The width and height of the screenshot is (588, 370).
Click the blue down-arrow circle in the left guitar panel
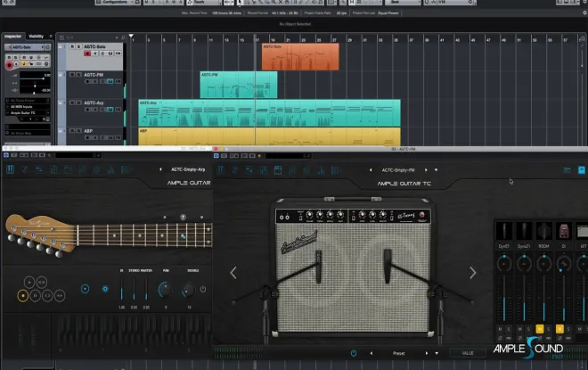click(x=86, y=289)
